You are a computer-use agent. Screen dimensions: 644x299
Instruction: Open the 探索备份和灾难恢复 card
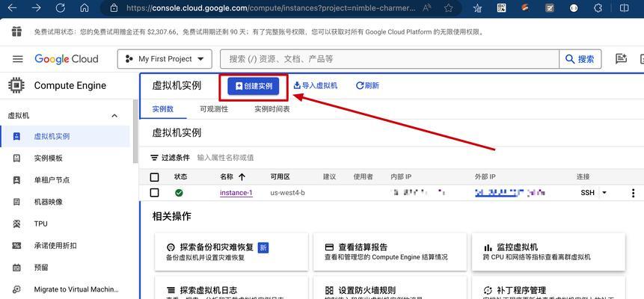pos(232,252)
